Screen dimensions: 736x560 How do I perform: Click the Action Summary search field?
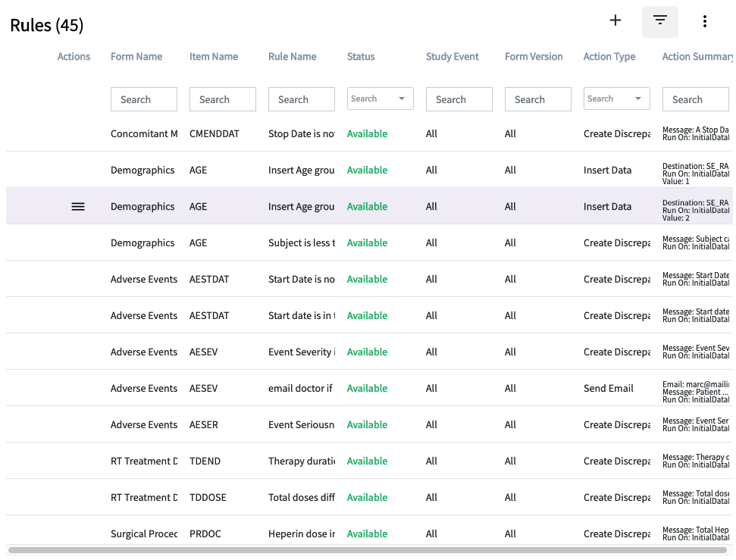coord(696,99)
